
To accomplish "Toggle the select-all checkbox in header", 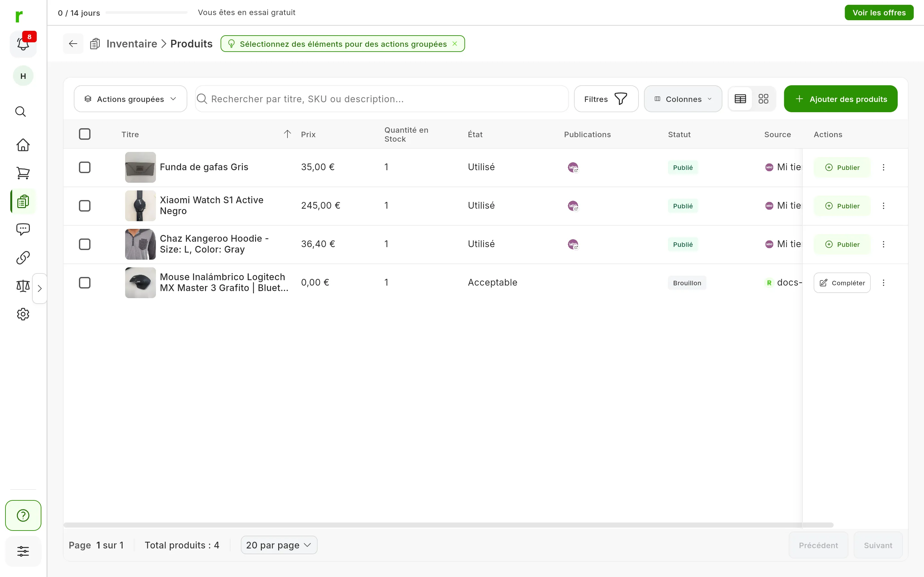I will point(85,134).
